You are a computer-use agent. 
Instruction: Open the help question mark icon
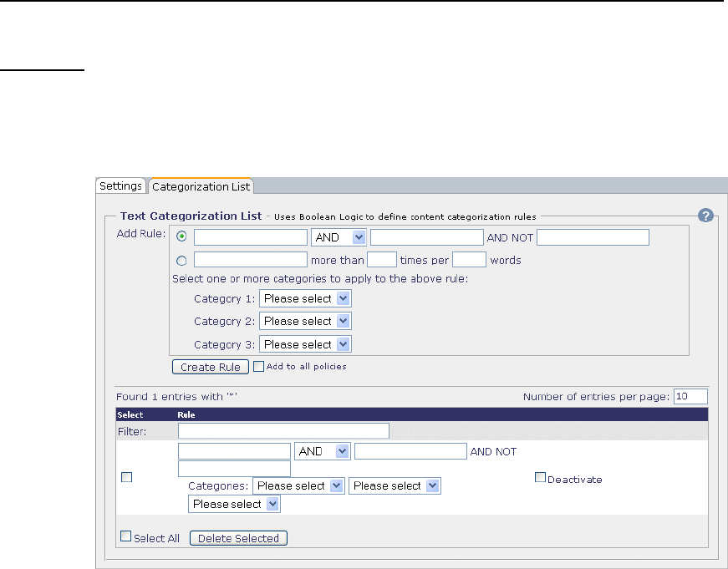(x=705, y=216)
